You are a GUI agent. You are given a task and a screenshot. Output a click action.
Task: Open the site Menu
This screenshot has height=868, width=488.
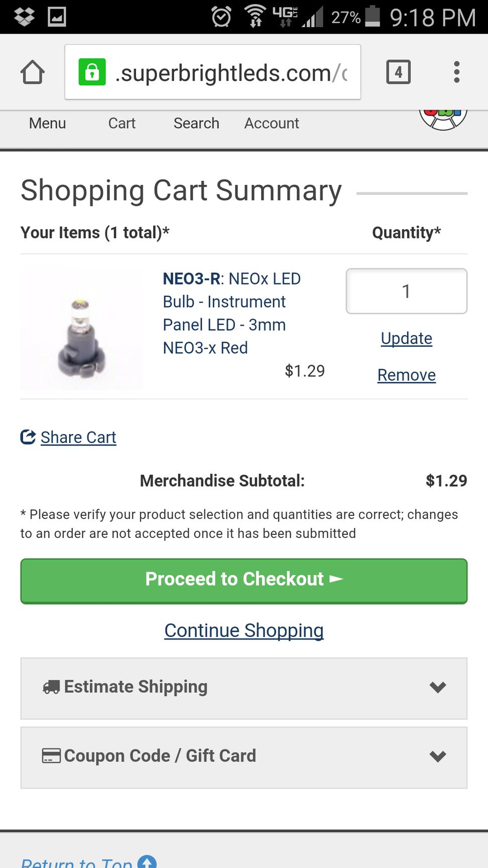tap(47, 123)
